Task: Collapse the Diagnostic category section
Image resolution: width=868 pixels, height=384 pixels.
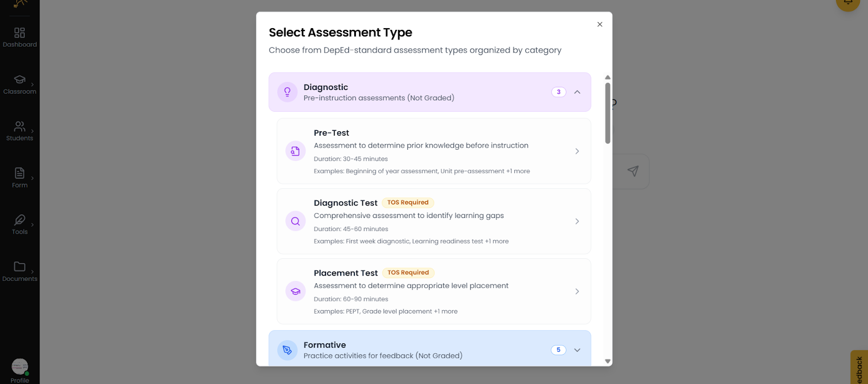Action: (577, 92)
